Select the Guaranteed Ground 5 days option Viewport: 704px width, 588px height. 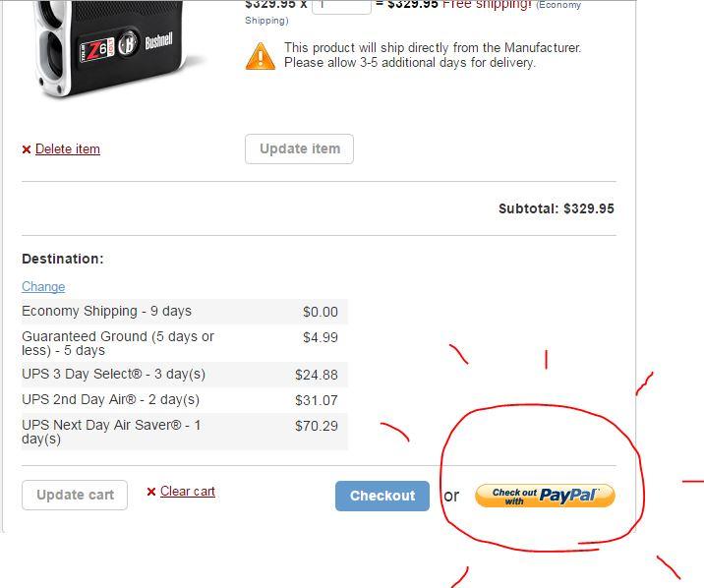pyautogui.click(x=185, y=343)
